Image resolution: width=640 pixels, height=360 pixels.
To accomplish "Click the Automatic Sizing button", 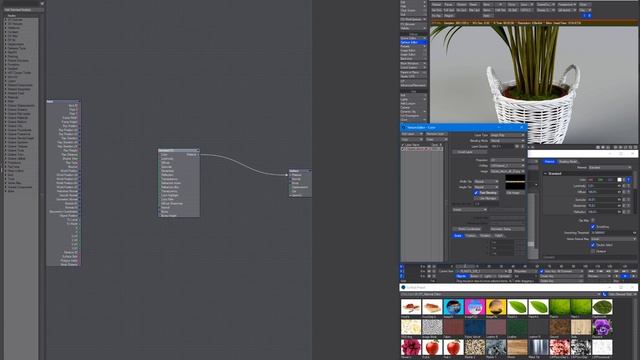I will point(507,229).
